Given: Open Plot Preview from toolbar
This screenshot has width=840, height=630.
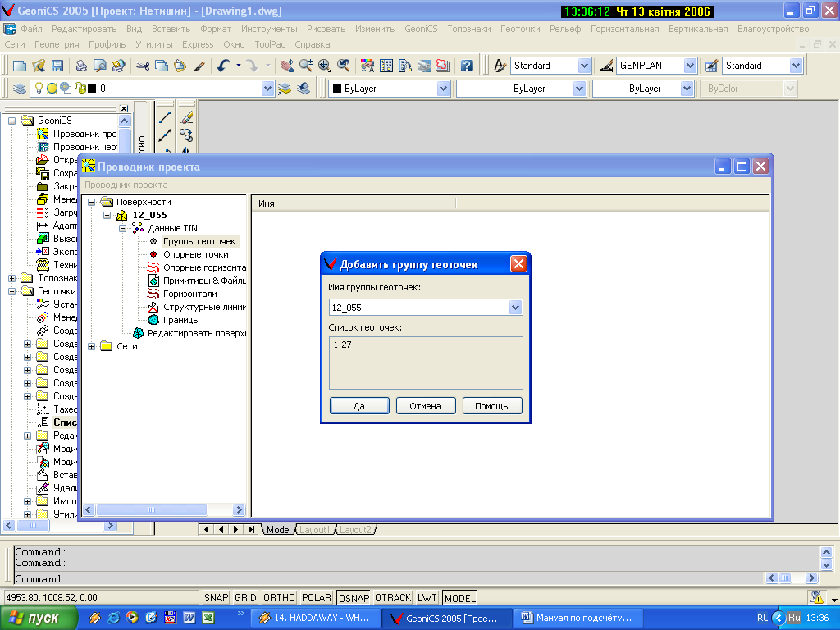Looking at the screenshot, I should [99, 66].
